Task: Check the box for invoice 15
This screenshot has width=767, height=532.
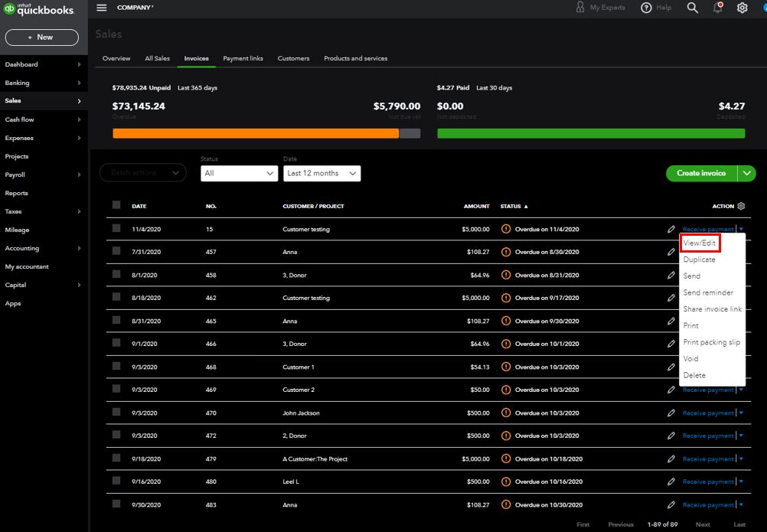Action: (x=116, y=228)
